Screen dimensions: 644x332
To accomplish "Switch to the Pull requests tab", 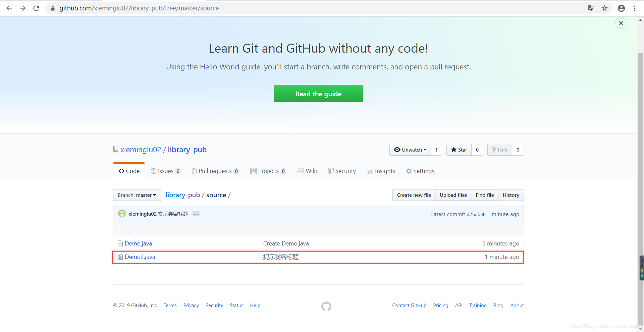I will tap(215, 171).
